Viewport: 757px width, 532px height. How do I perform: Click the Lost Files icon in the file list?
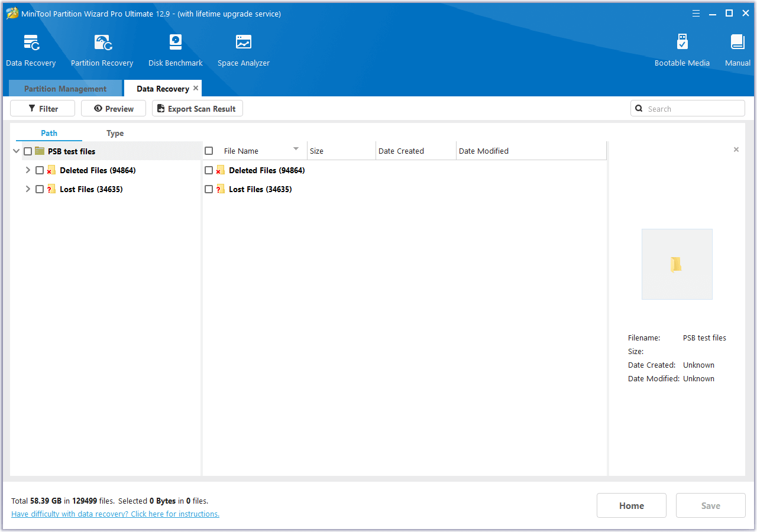[x=220, y=189]
